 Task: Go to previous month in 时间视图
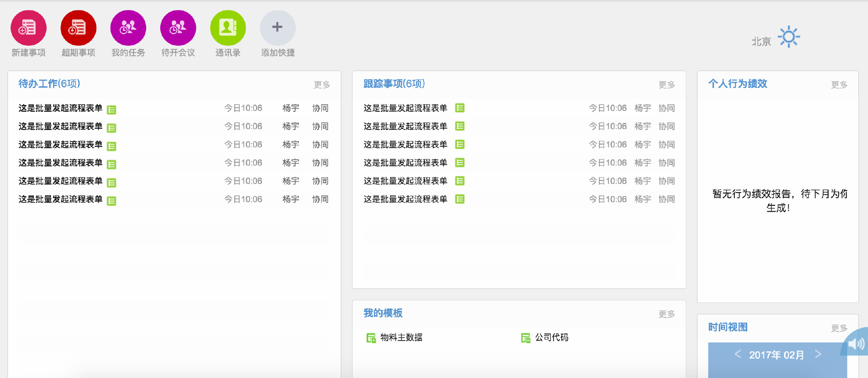tap(737, 354)
